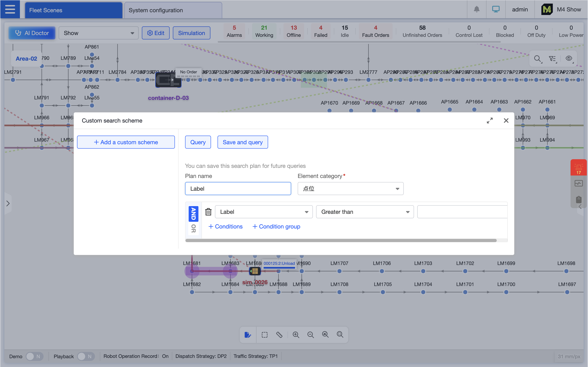This screenshot has height=367, width=588.
Task: Switch to System configuration tab
Action: [x=173, y=10]
